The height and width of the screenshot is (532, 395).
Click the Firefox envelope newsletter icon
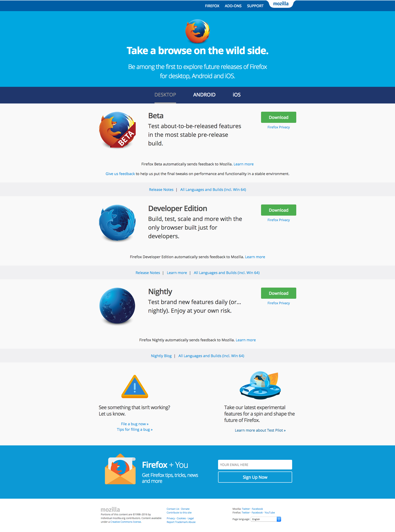click(120, 469)
